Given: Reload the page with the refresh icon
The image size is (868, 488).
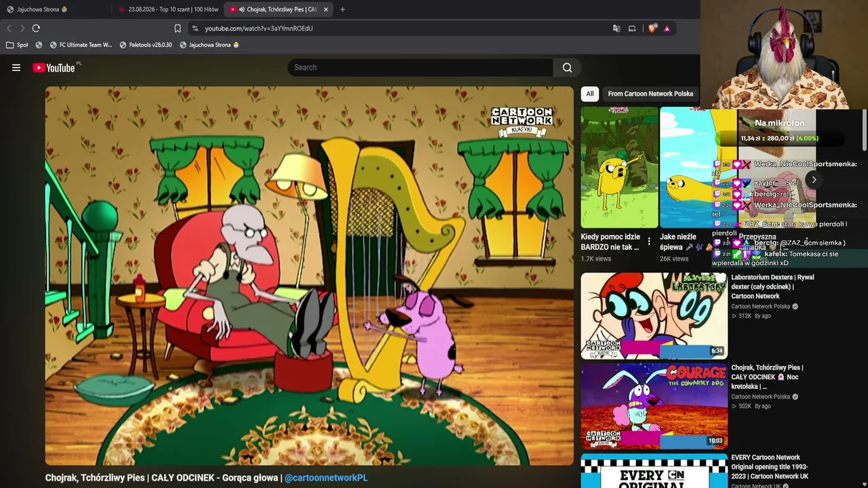Looking at the screenshot, I should pyautogui.click(x=36, y=28).
